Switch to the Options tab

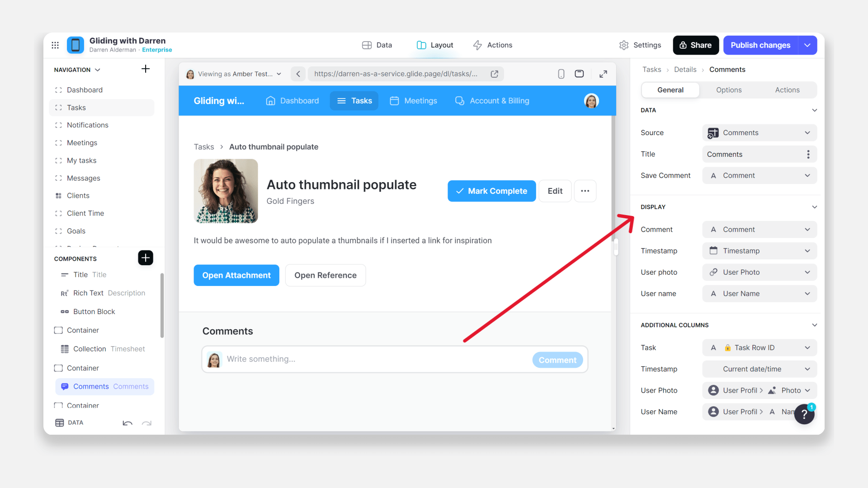(729, 90)
